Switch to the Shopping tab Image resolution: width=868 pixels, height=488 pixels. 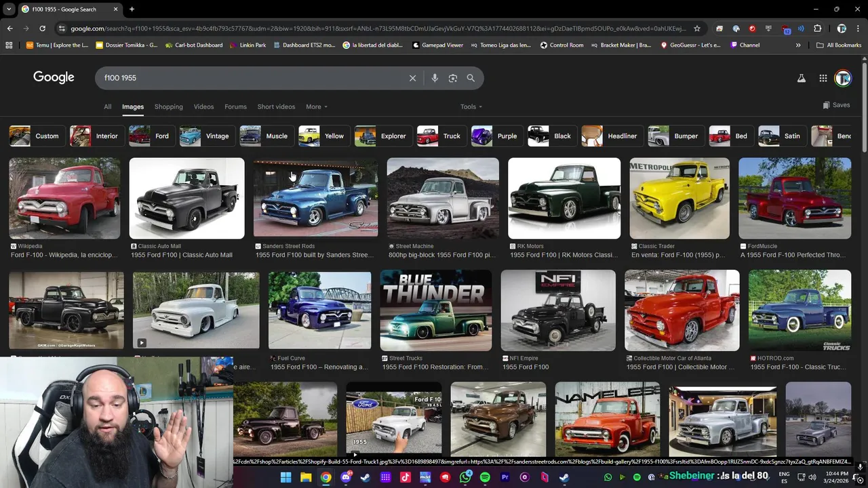click(169, 106)
